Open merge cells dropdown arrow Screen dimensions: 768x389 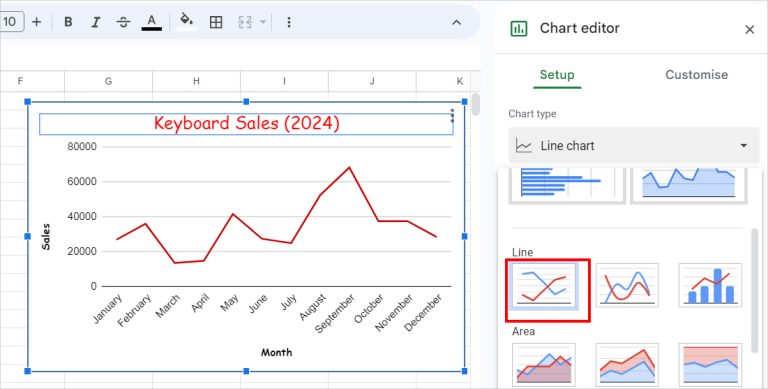coord(263,22)
